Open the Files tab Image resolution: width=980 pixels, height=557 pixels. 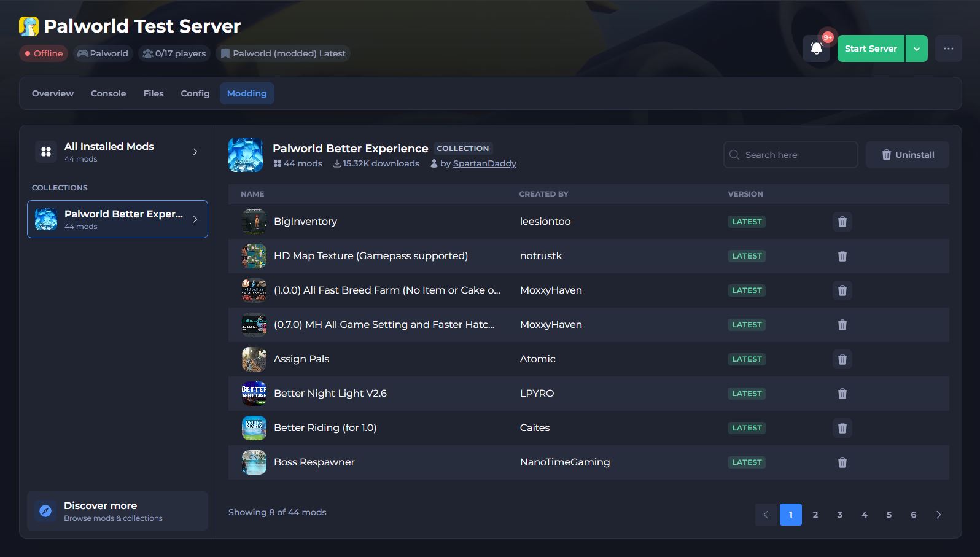pyautogui.click(x=154, y=93)
